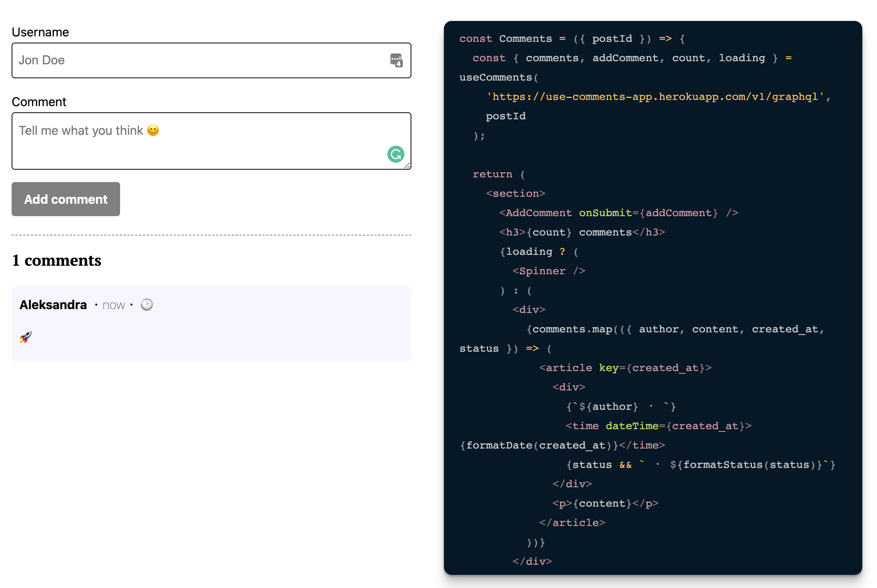
Task: Click the AddComment onSubmit line in code
Action: 618,213
